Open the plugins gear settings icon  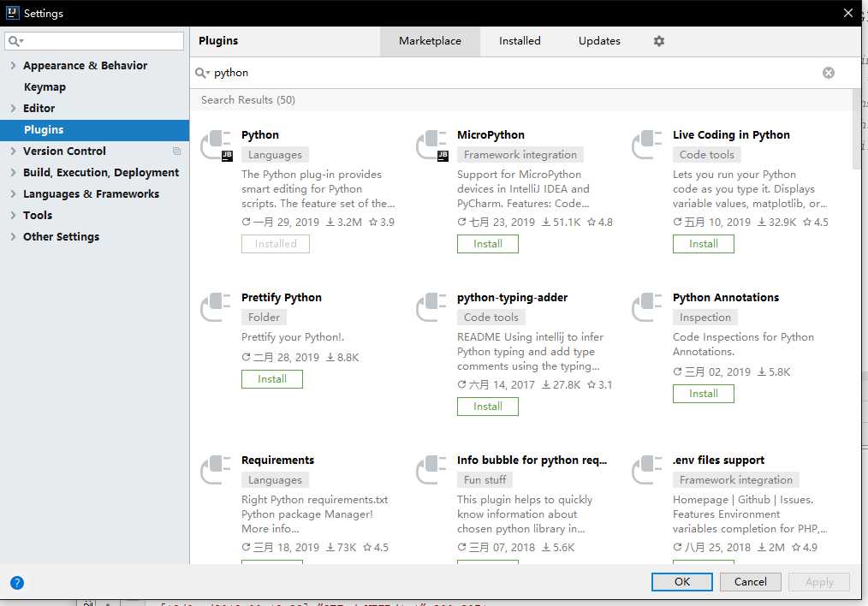pyautogui.click(x=659, y=41)
